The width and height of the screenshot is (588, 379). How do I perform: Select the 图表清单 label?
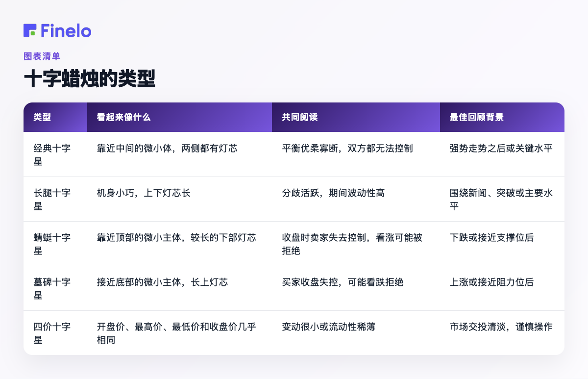click(x=42, y=56)
